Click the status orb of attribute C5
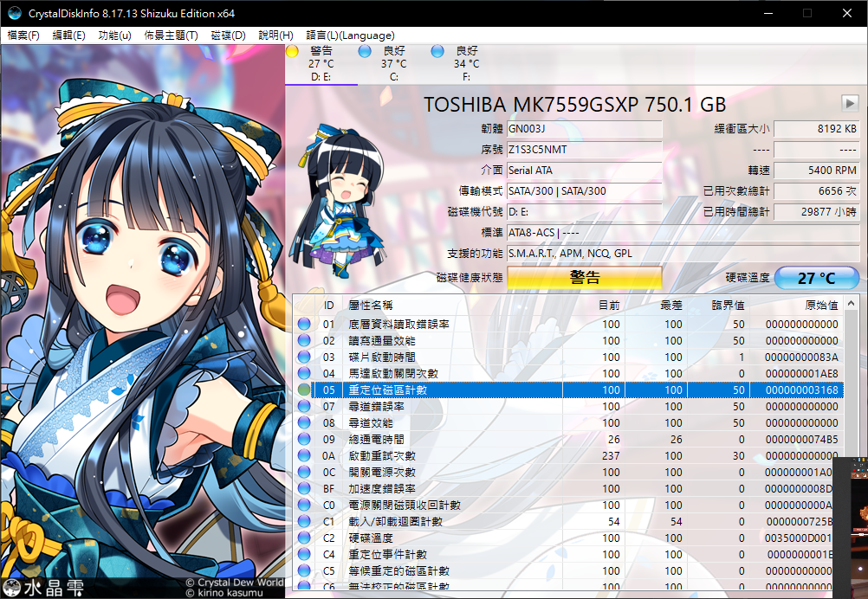This screenshot has height=599, width=868. 304,570
